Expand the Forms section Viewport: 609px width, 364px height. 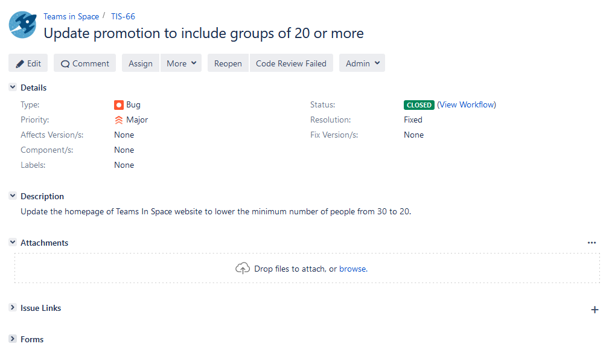12,339
